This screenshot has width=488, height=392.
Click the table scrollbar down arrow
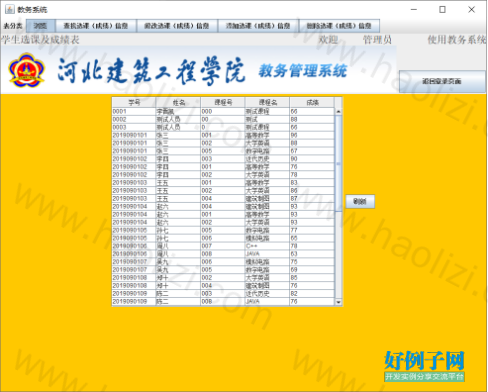pyautogui.click(x=338, y=302)
